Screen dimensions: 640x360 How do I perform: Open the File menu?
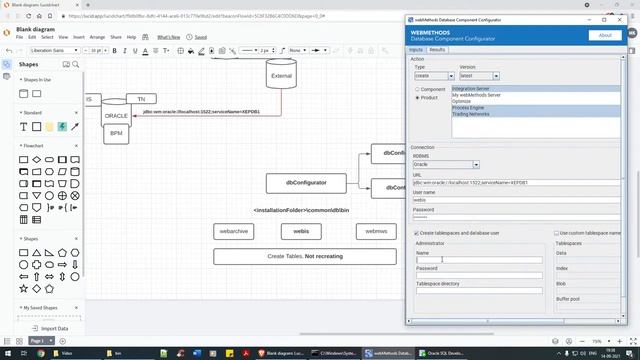click(x=19, y=37)
